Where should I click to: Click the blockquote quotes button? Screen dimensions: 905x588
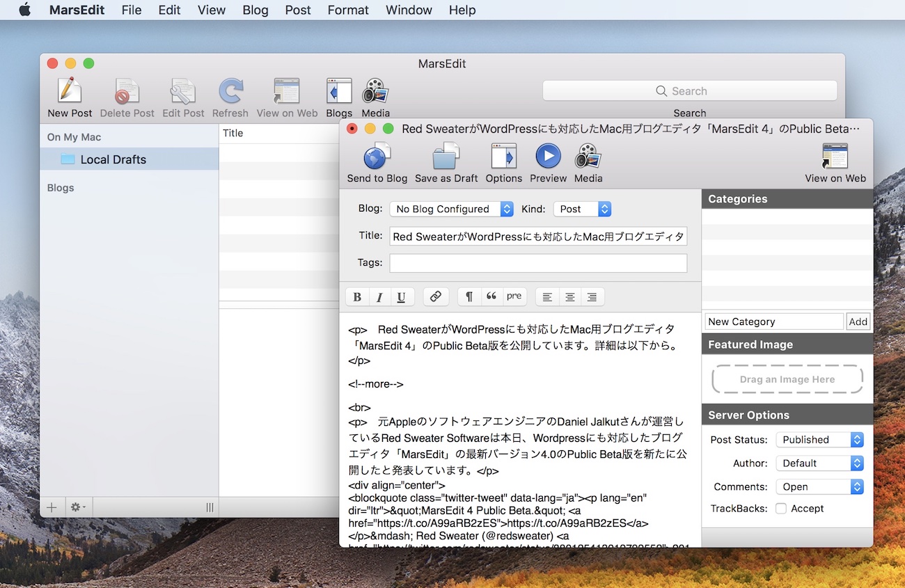[x=491, y=296]
